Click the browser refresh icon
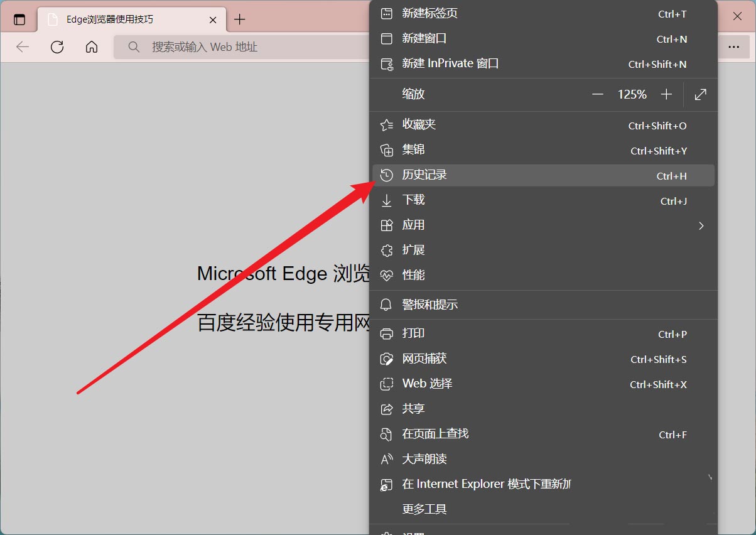This screenshot has height=535, width=756. click(57, 46)
